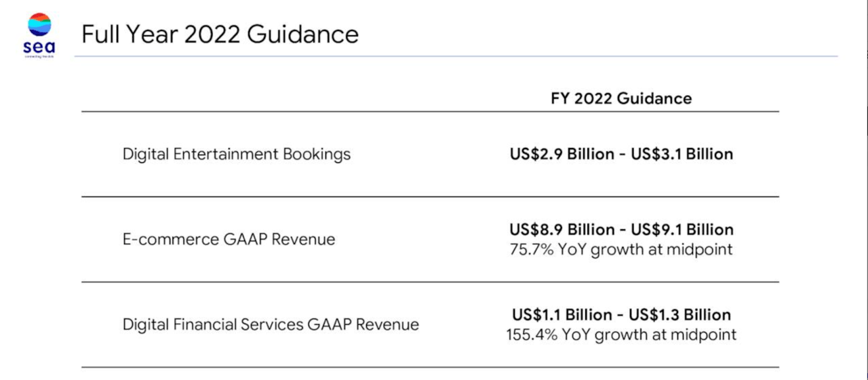868x380 pixels.
Task: Click the blue divider line under the title
Action: [456, 56]
